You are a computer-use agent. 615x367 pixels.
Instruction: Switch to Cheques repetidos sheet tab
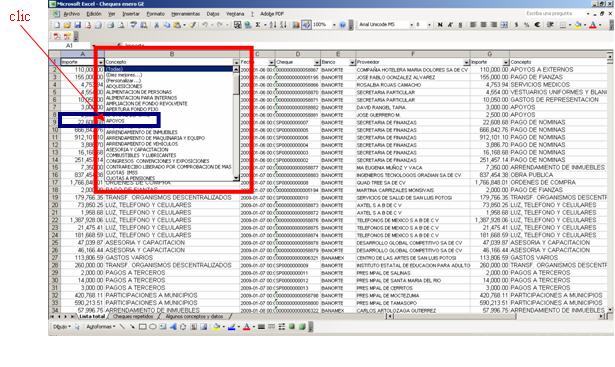pyautogui.click(x=133, y=316)
